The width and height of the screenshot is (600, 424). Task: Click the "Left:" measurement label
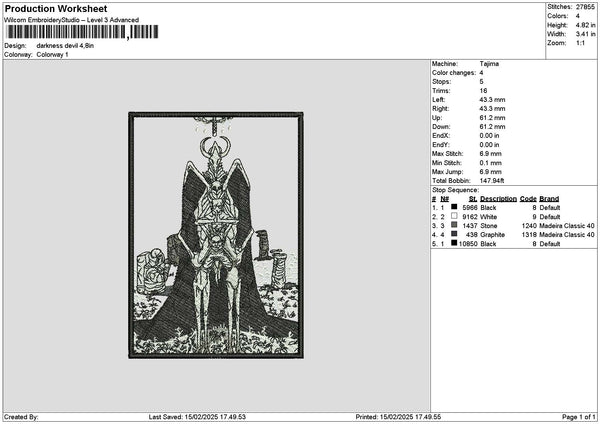pos(439,100)
